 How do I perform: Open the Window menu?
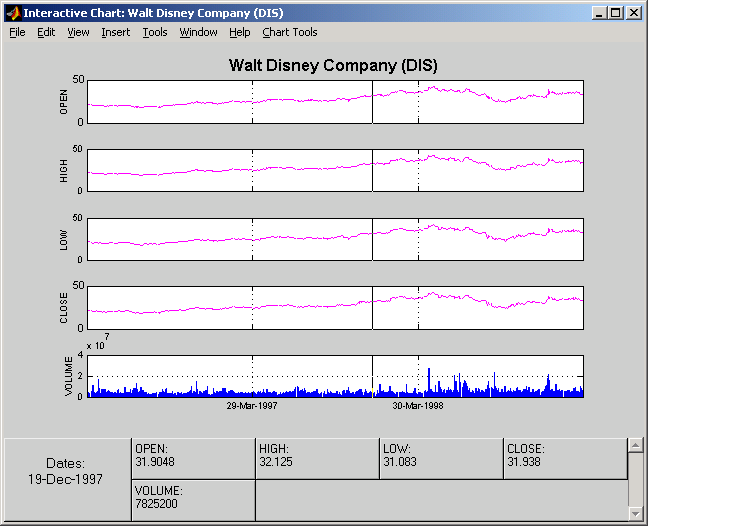click(198, 32)
